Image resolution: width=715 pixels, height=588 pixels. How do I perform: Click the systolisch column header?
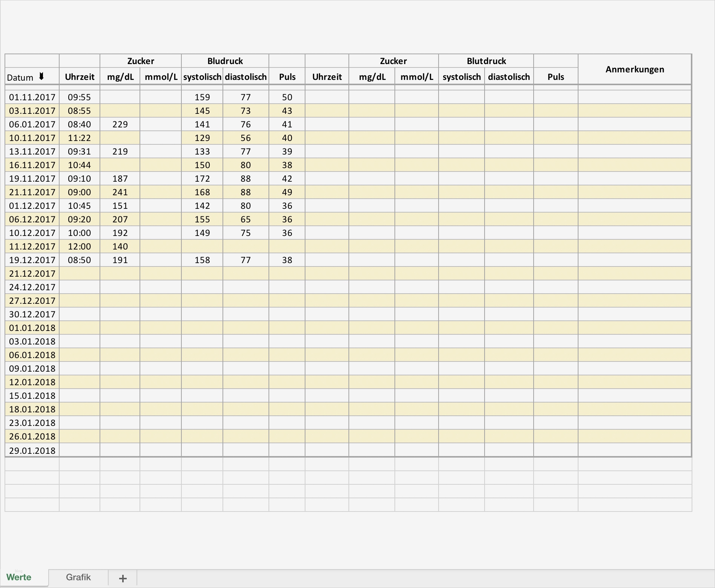coord(202,77)
